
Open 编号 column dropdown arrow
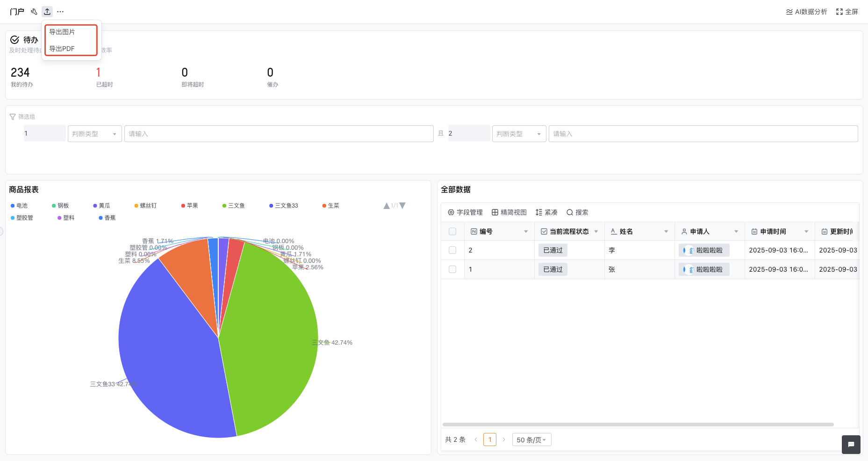click(526, 231)
